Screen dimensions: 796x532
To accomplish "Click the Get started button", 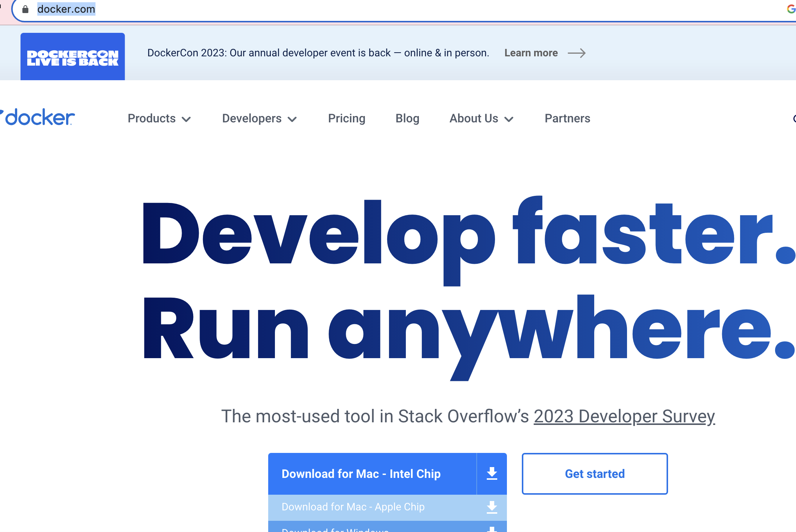I will [x=595, y=474].
